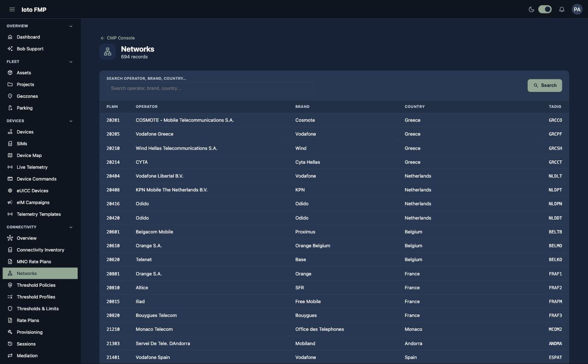This screenshot has height=364, width=588.
Task: Click the Assets cube icon
Action: coord(10,73)
